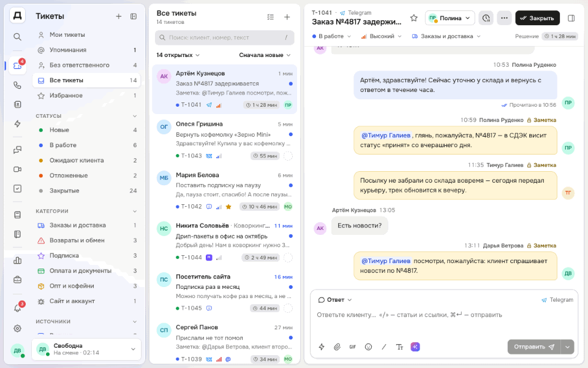Image resolution: width=588 pixels, height=368 pixels.
Task: Click the Отправить send button
Action: (534, 347)
